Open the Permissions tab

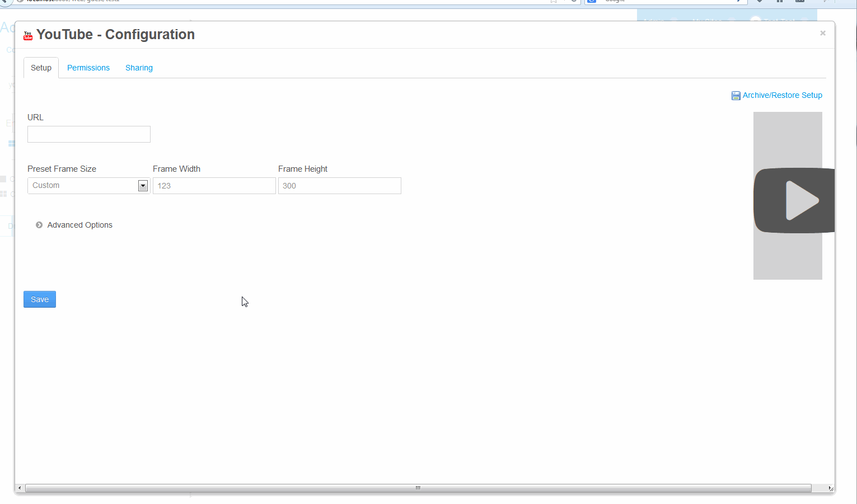pos(88,68)
